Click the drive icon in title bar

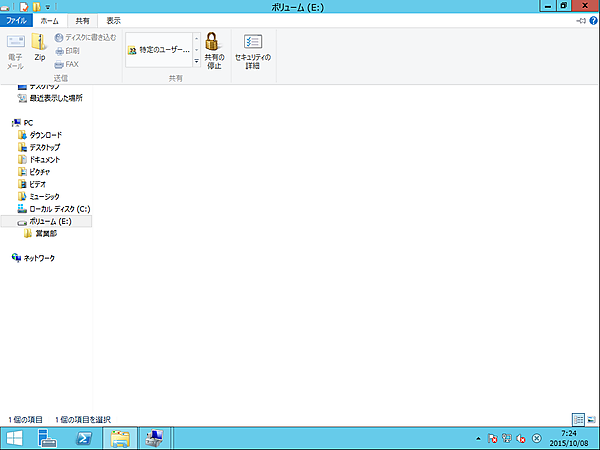click(x=5, y=7)
